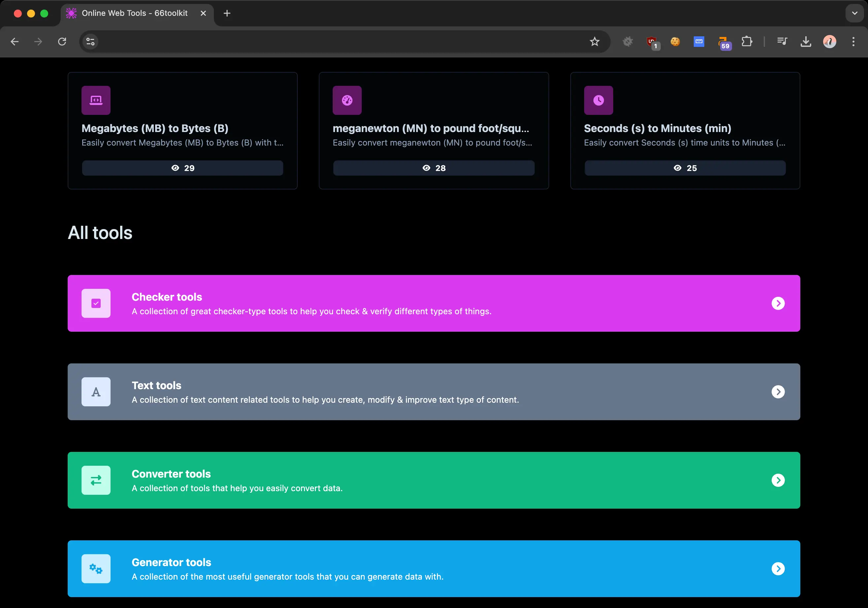Image resolution: width=868 pixels, height=608 pixels.
Task: Open the Megabytes to Bytes converter icon
Action: [96, 100]
